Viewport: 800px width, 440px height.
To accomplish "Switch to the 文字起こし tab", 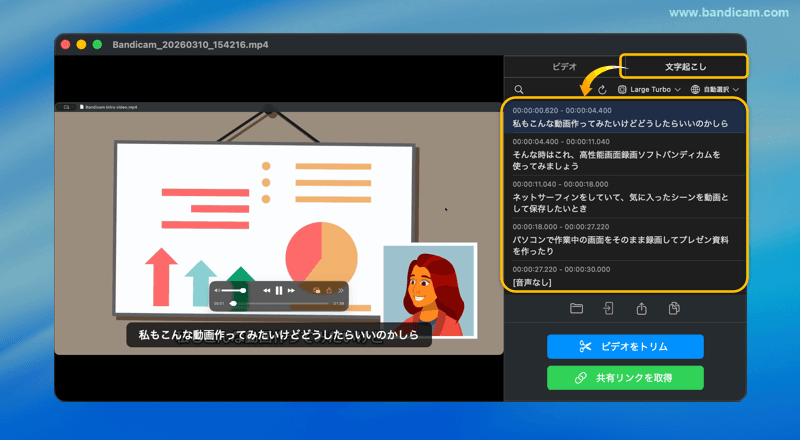I will tap(685, 67).
